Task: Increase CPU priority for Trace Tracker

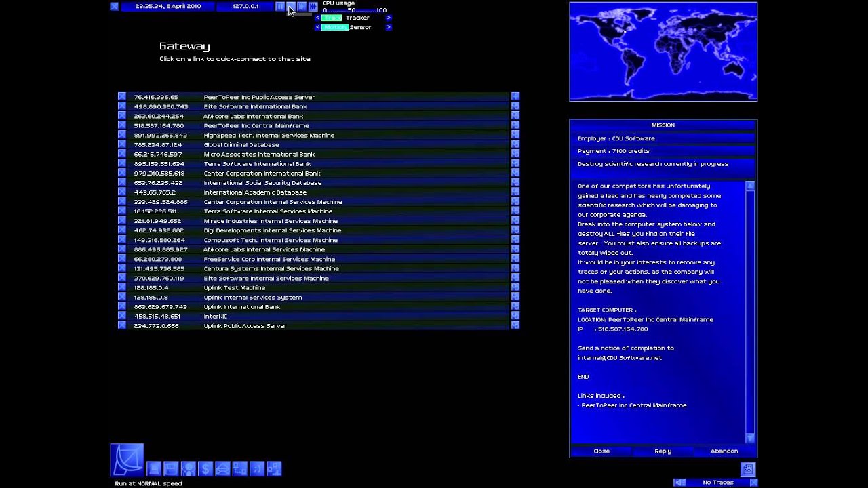Action: [x=389, y=18]
